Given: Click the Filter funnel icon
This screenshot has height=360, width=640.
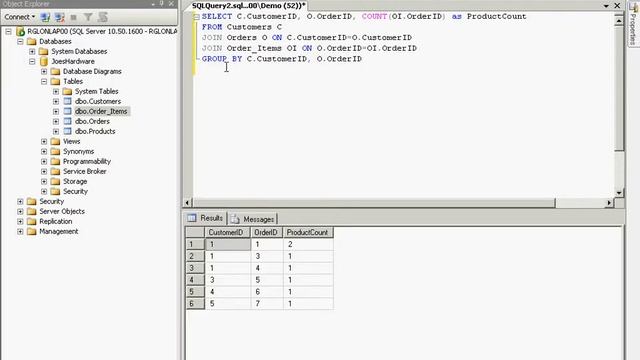Looking at the screenshot, I should (x=88, y=17).
